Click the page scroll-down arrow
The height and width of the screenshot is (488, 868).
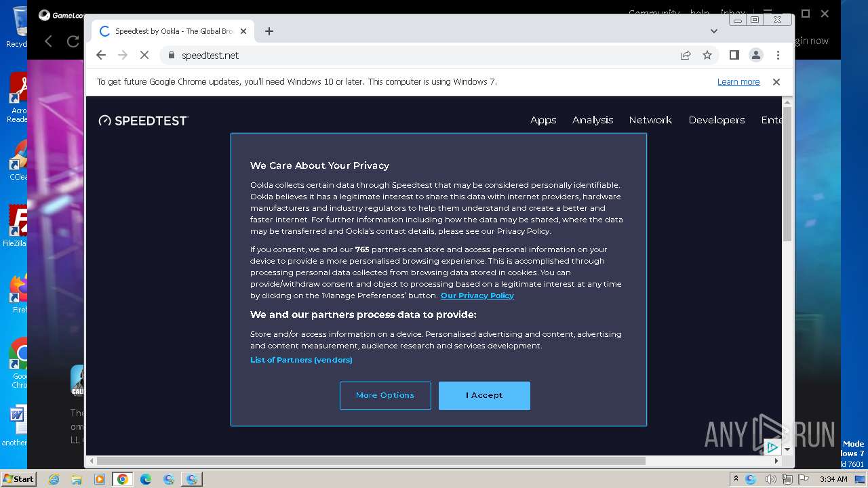pyautogui.click(x=787, y=449)
